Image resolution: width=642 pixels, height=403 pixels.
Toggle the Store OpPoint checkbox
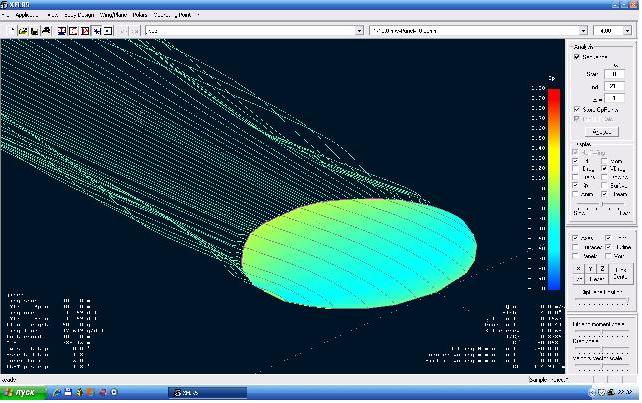576,109
